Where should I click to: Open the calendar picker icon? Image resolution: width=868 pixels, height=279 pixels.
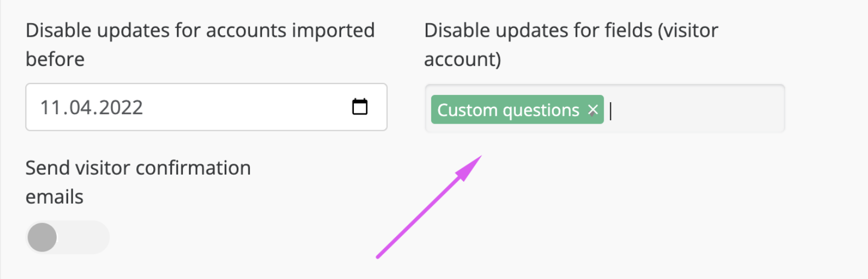360,107
